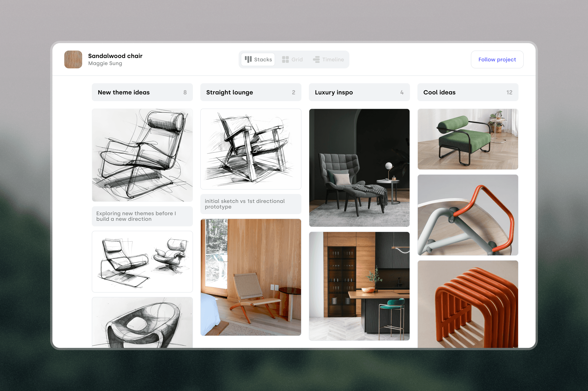Open the New theme ideas stack header
This screenshot has height=391, width=588.
(142, 92)
